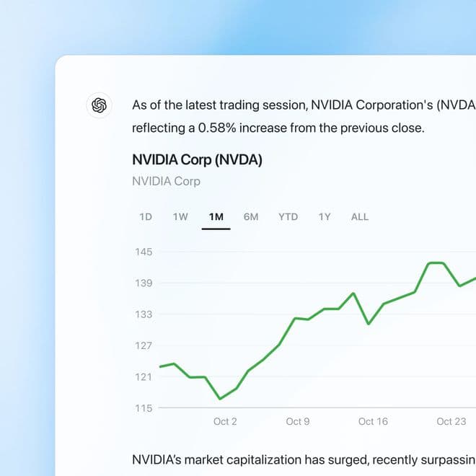Click the Oct 2 x-axis date label
The image size is (476, 476).
tap(225, 421)
